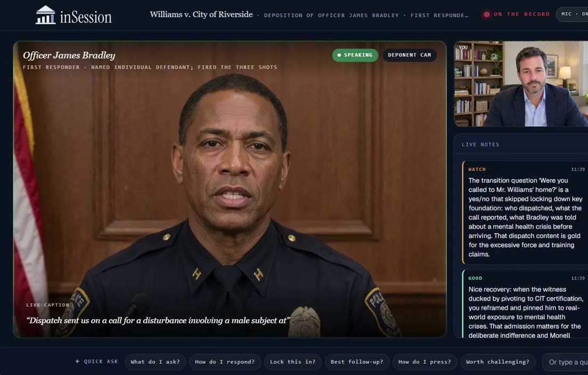Focus the 'Or type a question' input field
The width and height of the screenshot is (588, 375).
(565, 362)
